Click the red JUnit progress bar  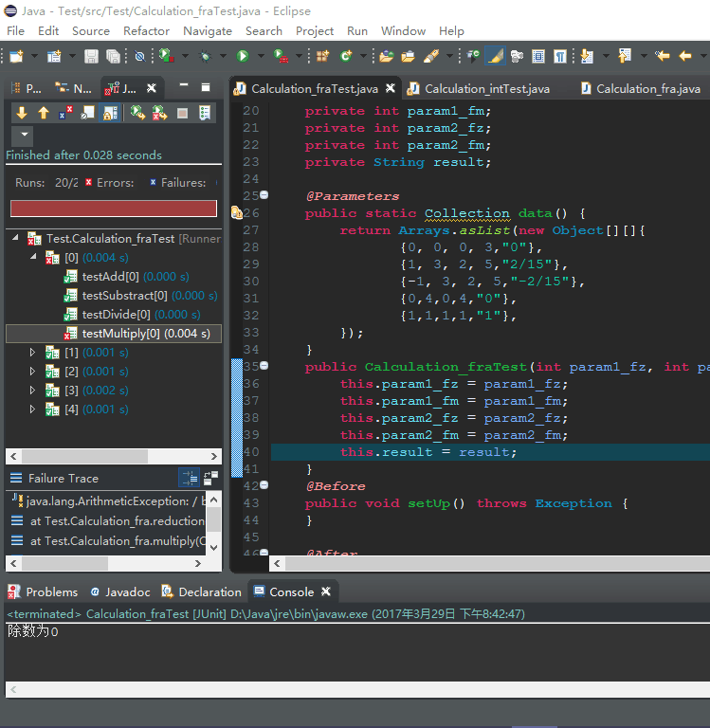tap(114, 208)
